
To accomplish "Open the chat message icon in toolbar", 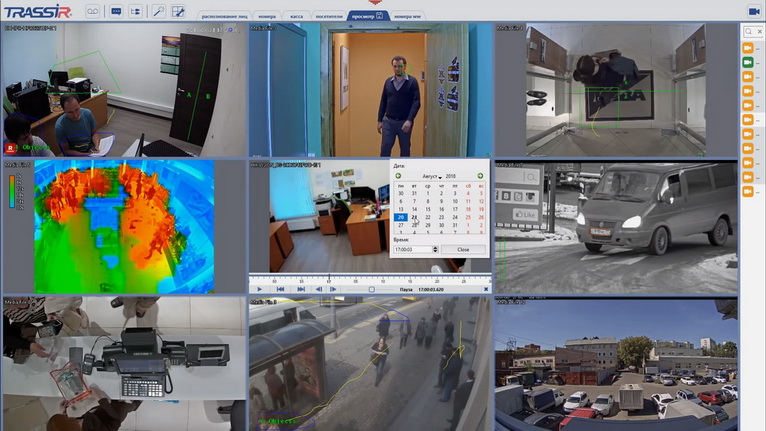I will point(116,11).
